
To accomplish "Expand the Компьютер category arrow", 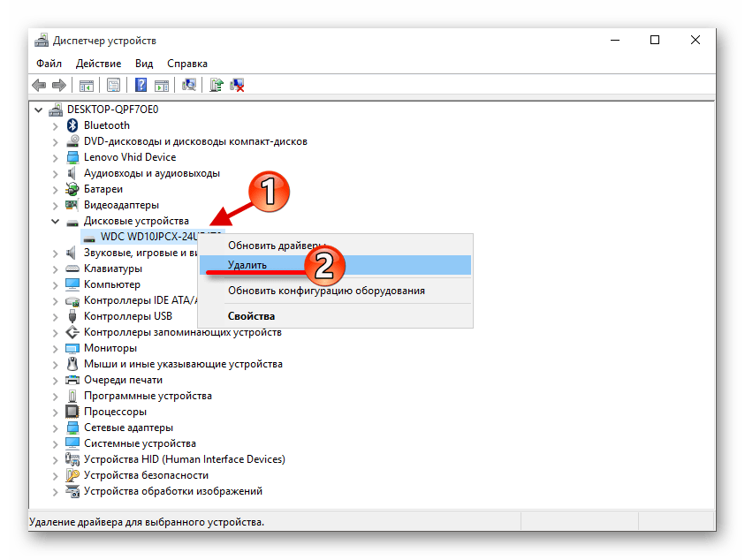I will 55,285.
